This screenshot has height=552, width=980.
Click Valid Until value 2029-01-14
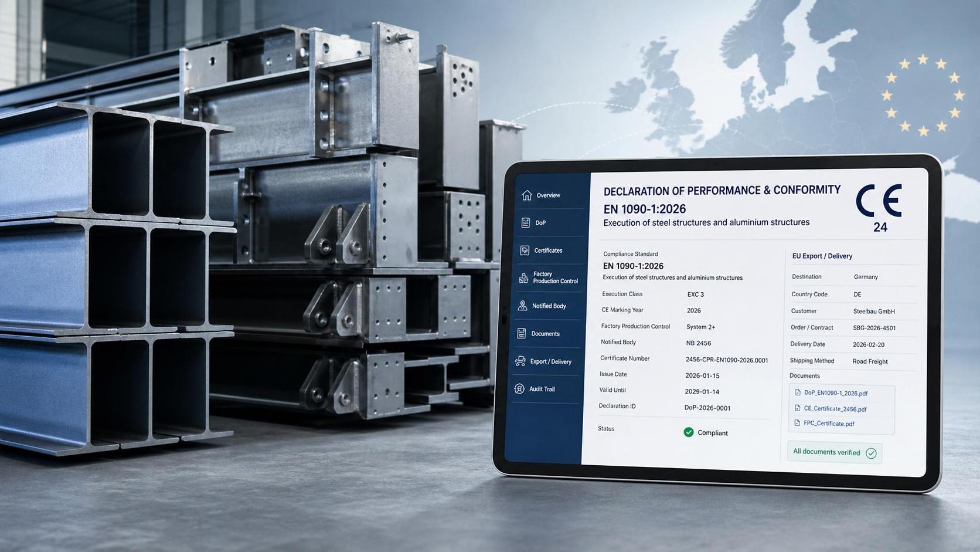[702, 392]
